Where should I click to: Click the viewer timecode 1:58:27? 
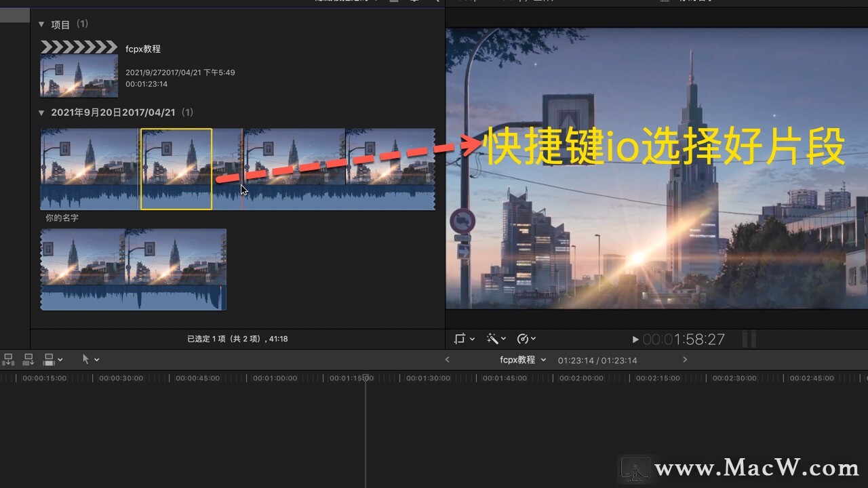click(684, 339)
